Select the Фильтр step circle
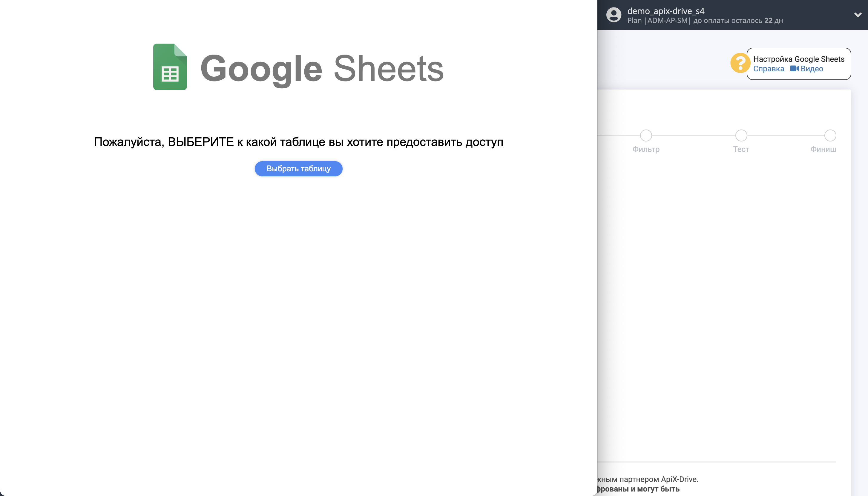 tap(646, 135)
